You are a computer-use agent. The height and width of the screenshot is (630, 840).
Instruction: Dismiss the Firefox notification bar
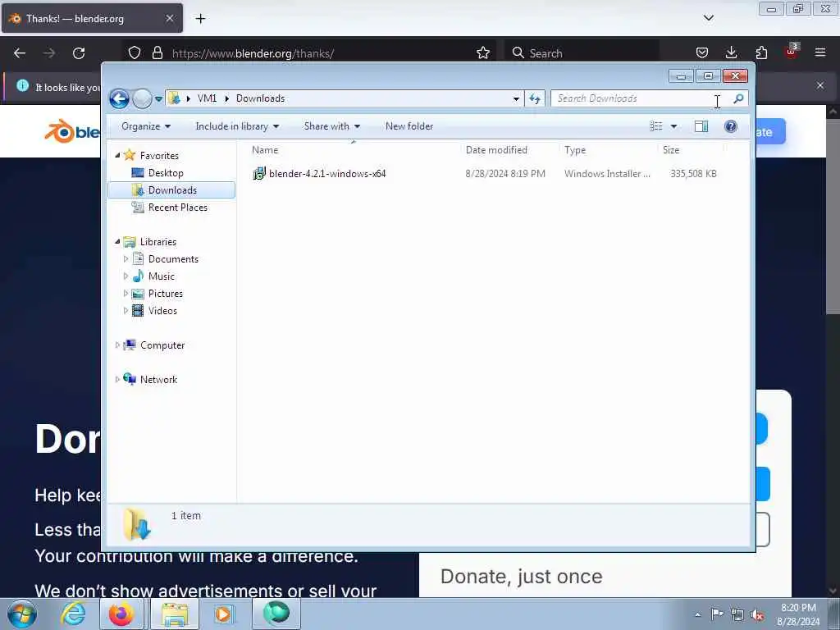820,85
